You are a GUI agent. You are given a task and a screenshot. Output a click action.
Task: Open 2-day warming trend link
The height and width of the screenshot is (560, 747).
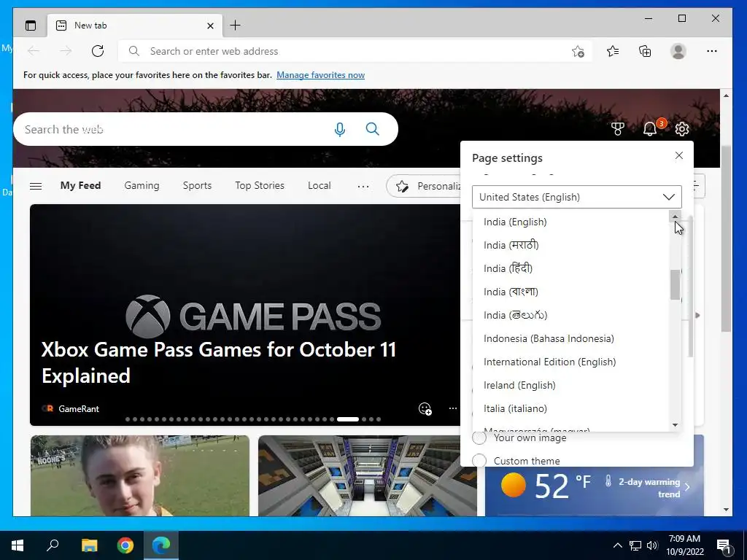pos(649,488)
